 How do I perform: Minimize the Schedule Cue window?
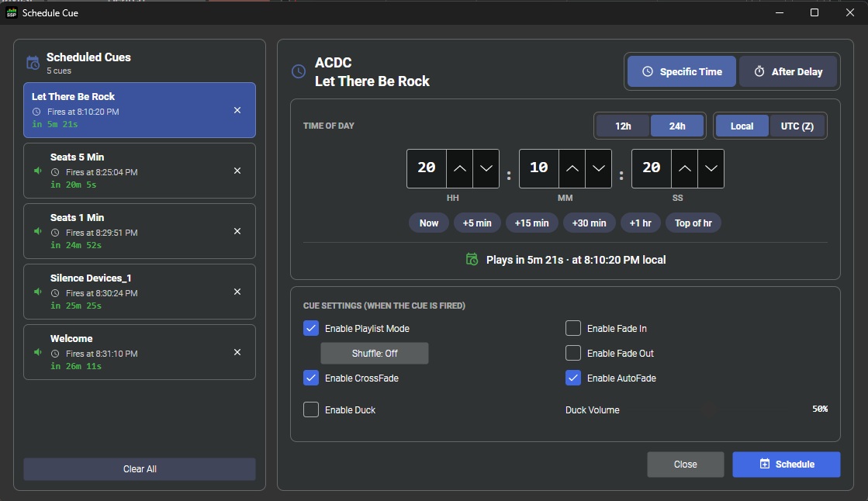[780, 12]
